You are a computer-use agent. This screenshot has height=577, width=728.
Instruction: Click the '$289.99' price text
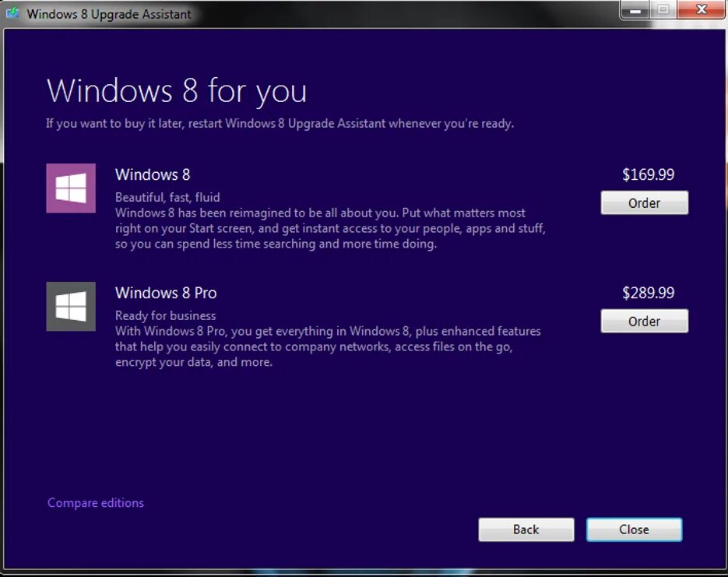click(x=648, y=293)
